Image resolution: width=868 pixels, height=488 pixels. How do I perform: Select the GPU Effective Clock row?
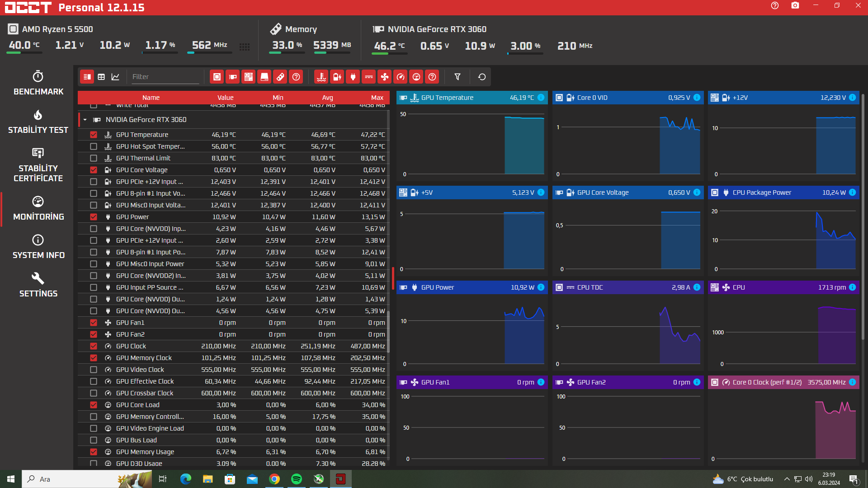coord(233,381)
